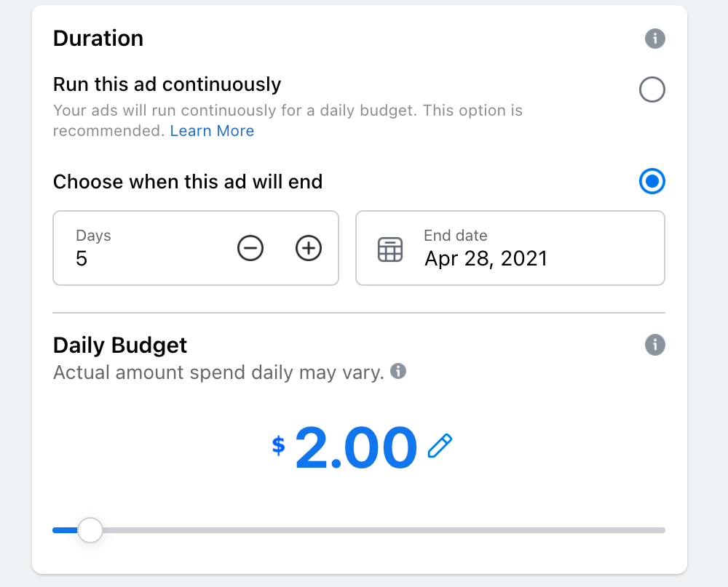Open the Learn More link
Viewport: 728px width, 587px height.
(x=212, y=131)
